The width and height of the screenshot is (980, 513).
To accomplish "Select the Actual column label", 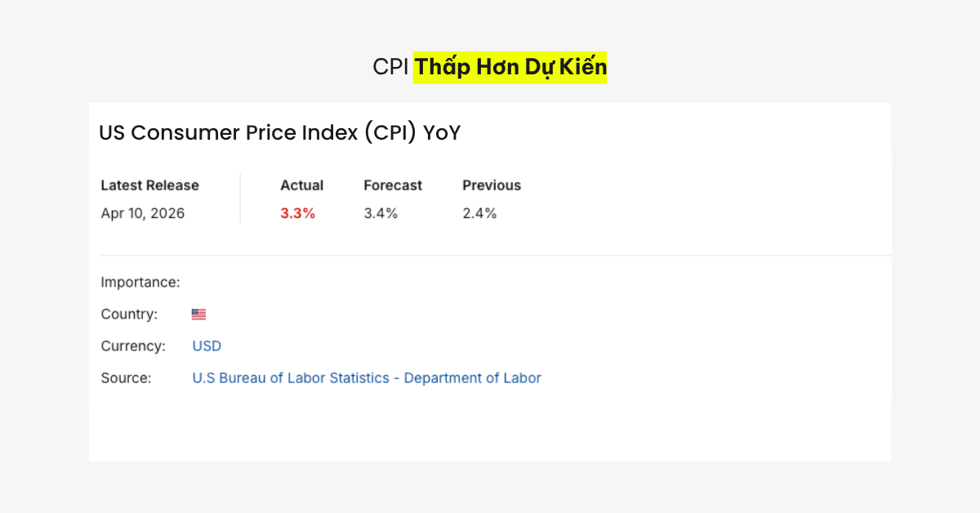I will point(301,185).
